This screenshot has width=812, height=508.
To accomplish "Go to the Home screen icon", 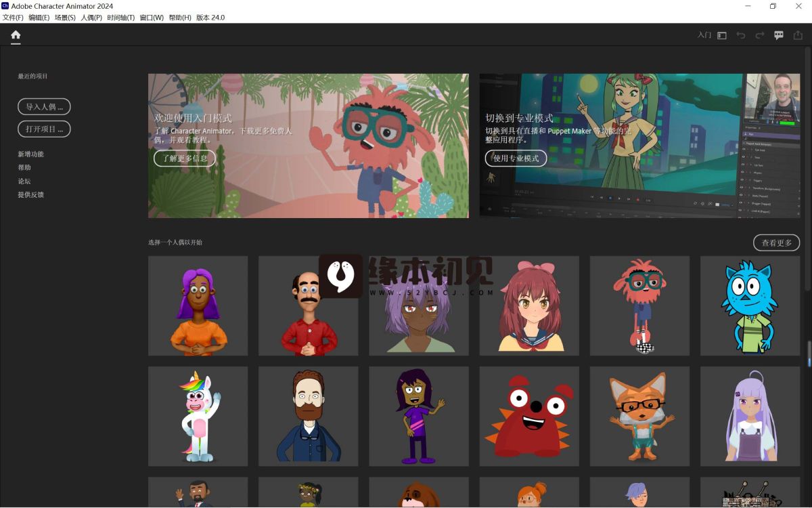I will click(x=16, y=35).
